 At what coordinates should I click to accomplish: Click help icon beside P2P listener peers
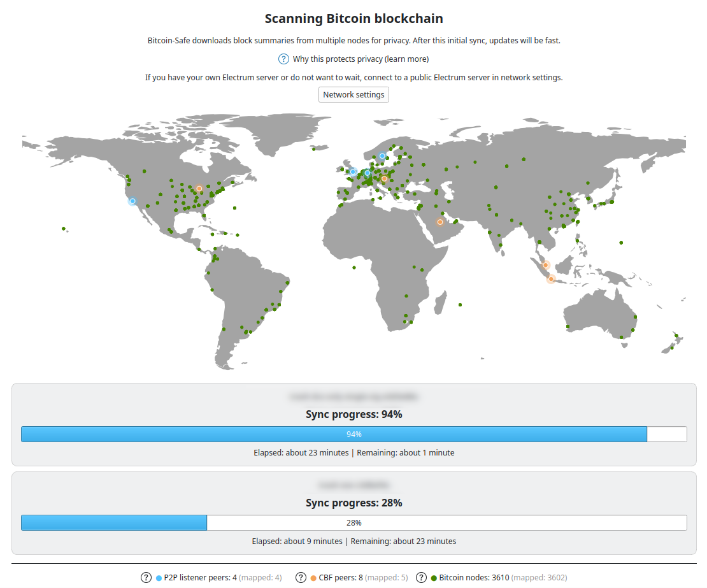146,578
